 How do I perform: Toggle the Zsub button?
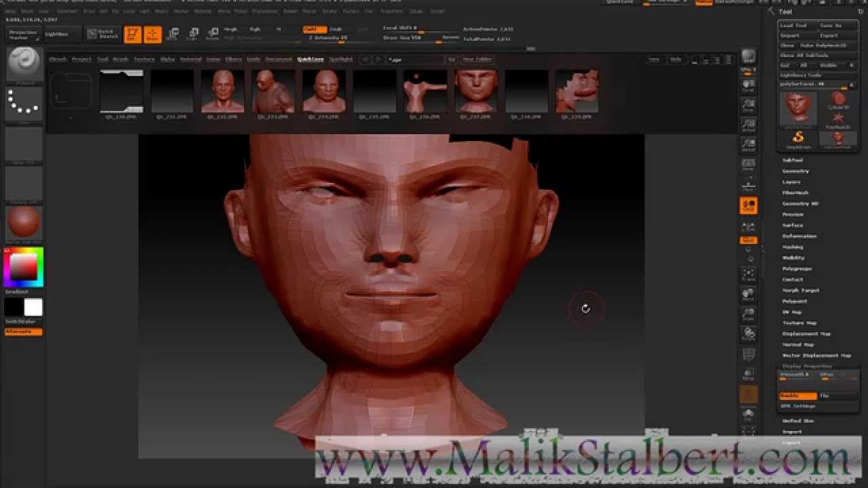point(336,29)
